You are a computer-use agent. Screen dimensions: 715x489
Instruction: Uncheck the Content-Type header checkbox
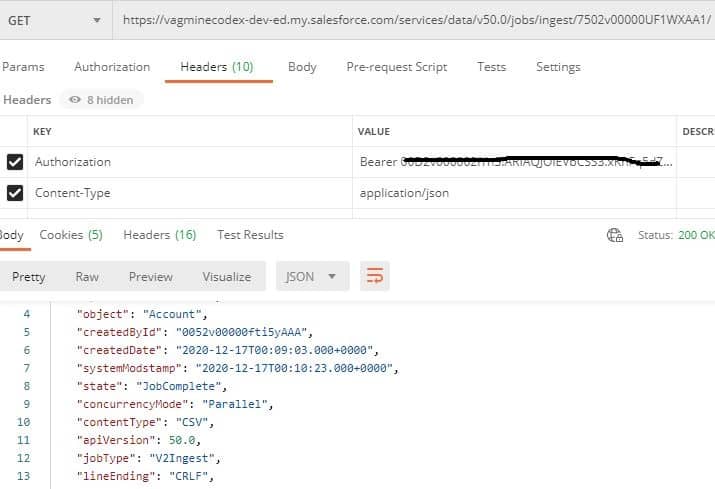(15, 193)
